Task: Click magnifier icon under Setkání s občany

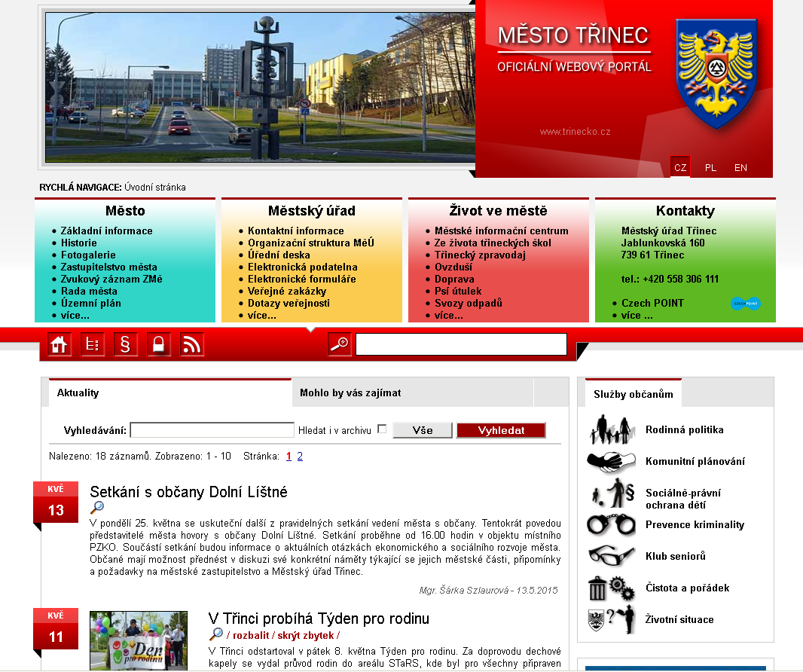Action: (x=96, y=507)
